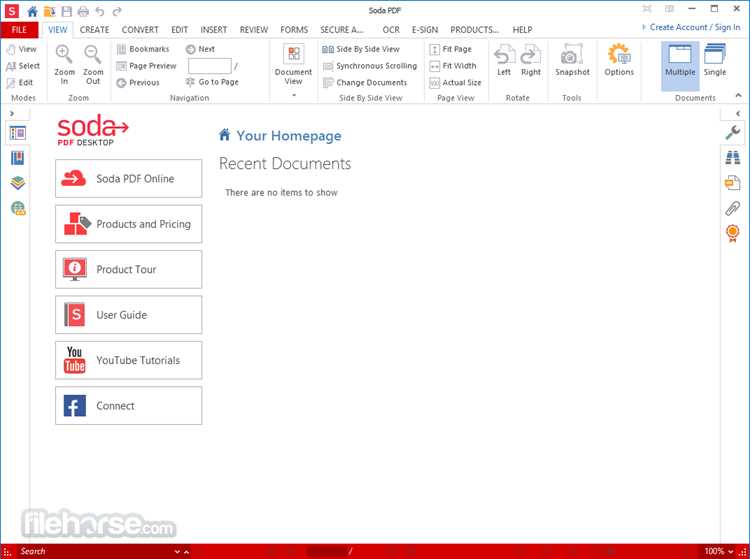Screen dimensions: 750x559
Task: Open zoom percentage dropdown in status bar
Action: (x=730, y=551)
